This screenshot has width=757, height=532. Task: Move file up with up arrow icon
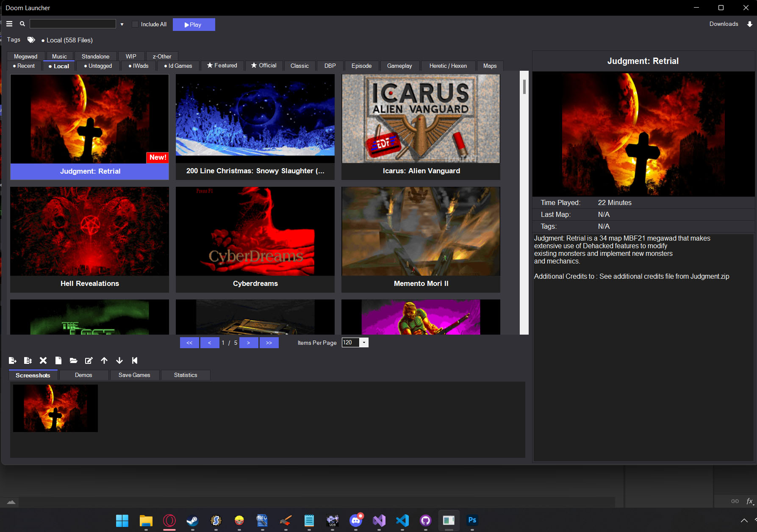pyautogui.click(x=104, y=360)
